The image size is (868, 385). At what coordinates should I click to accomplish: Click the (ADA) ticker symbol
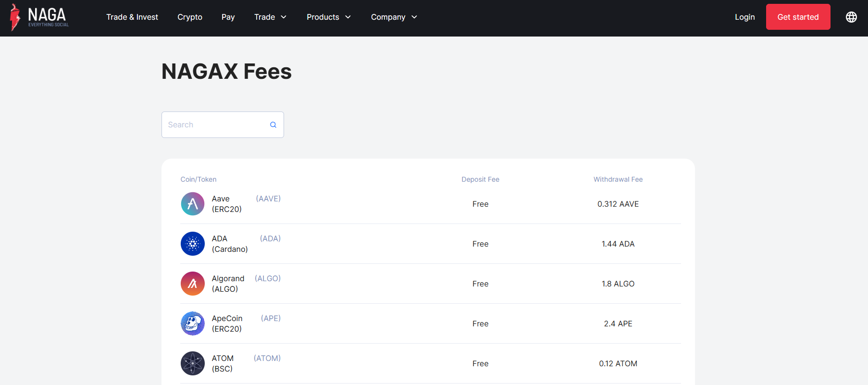coord(270,238)
